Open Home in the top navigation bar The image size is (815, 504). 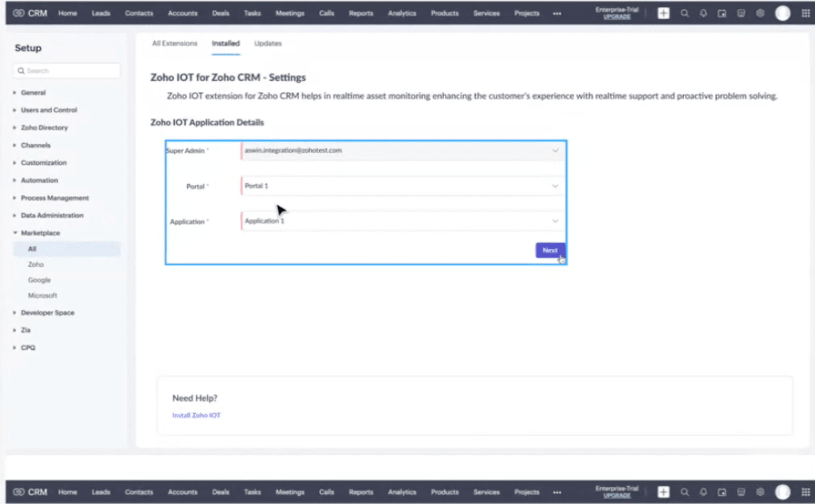coord(67,13)
